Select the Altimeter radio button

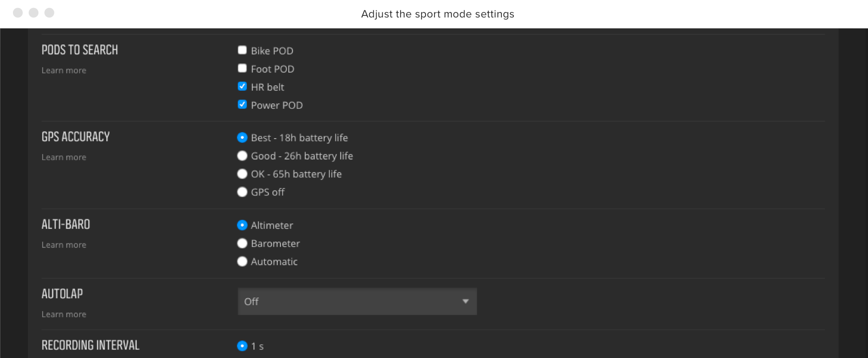[242, 225]
